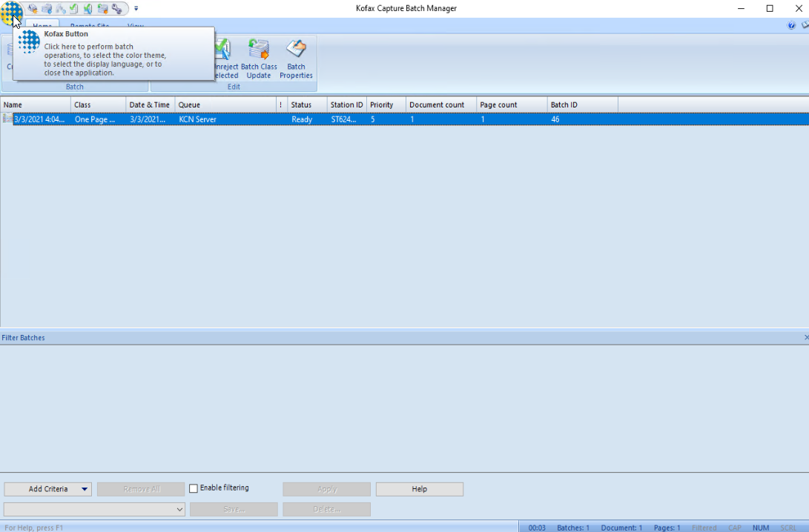Close the Filter Batches panel
809x532 pixels.
click(x=806, y=337)
